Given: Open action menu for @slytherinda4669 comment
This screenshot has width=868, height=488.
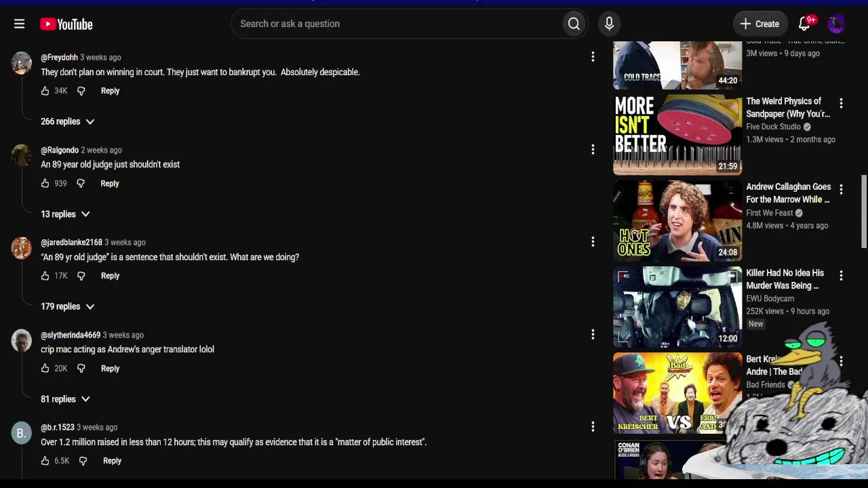Looking at the screenshot, I should point(593,334).
